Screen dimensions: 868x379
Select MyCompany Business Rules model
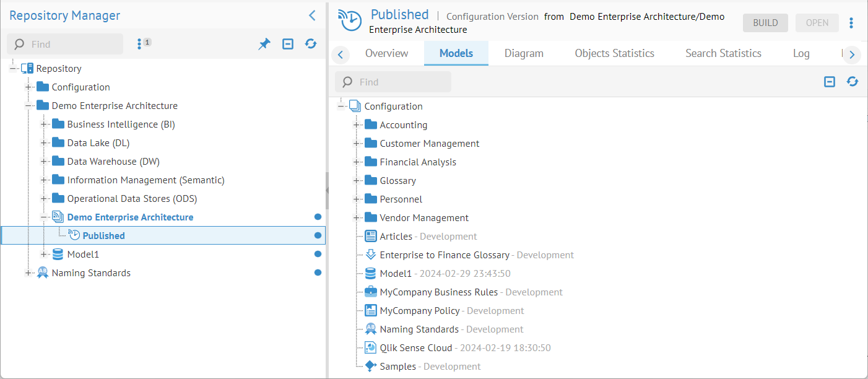click(x=438, y=292)
